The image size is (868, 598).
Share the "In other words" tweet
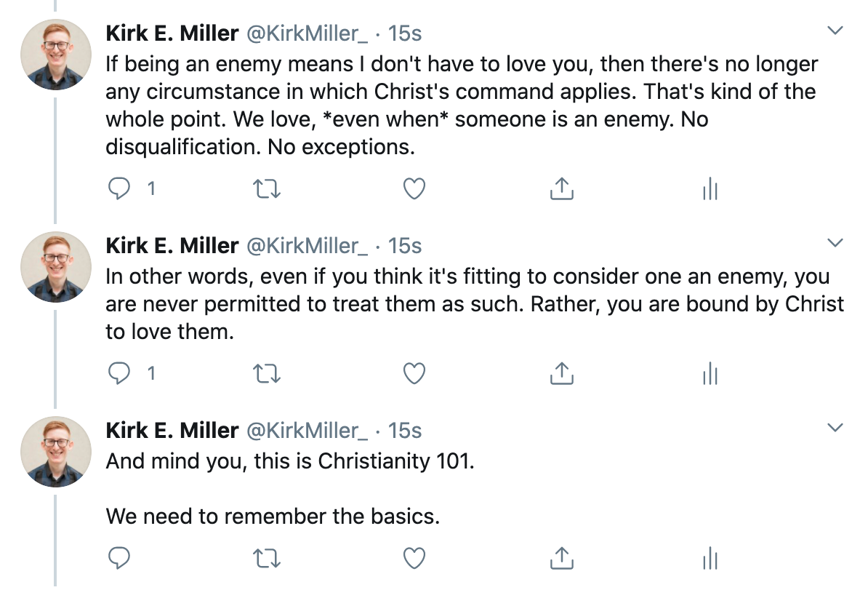click(561, 374)
